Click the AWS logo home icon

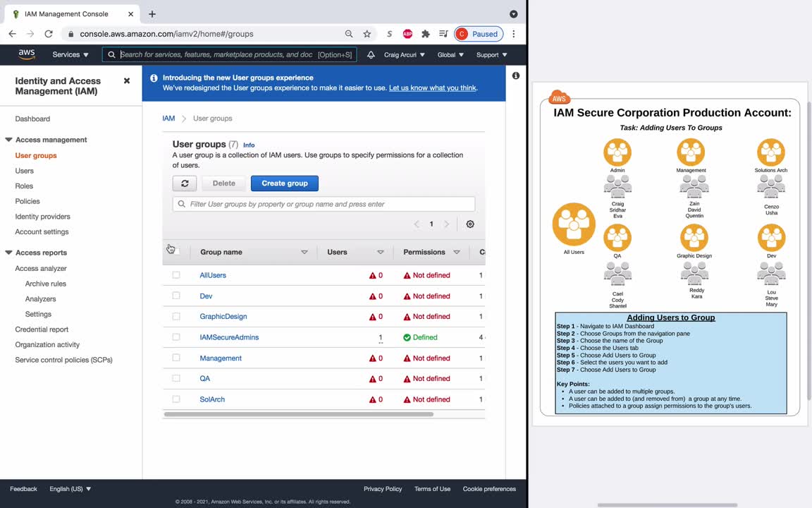click(x=26, y=54)
